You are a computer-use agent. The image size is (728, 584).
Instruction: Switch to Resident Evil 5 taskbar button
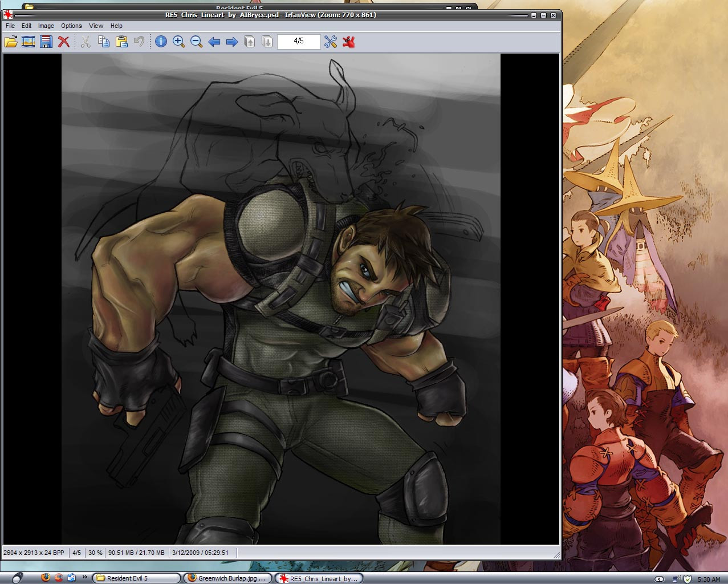tap(136, 578)
